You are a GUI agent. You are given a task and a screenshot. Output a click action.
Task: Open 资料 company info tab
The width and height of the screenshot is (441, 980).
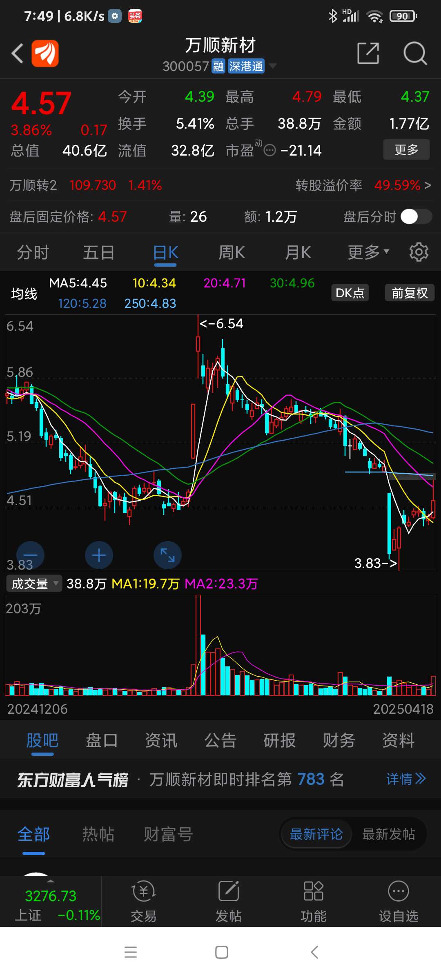pyautogui.click(x=399, y=740)
